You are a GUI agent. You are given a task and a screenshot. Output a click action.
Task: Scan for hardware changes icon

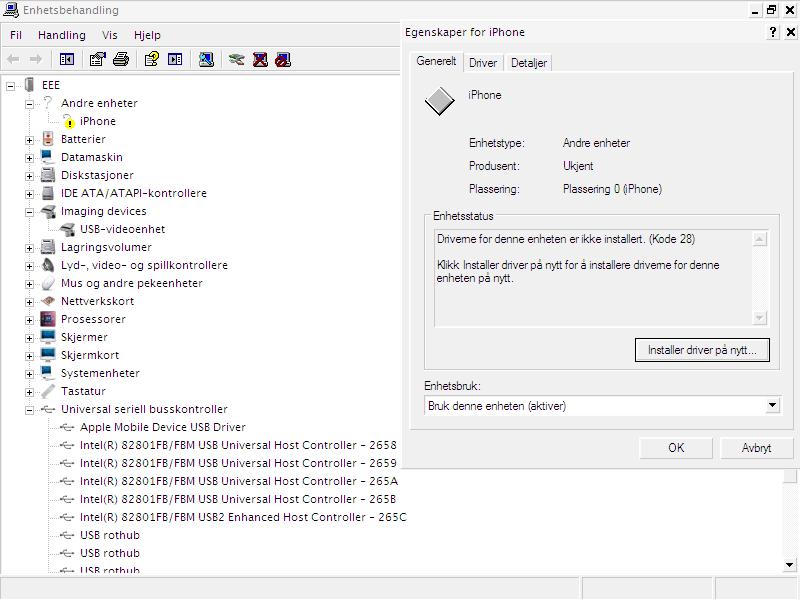(x=206, y=60)
